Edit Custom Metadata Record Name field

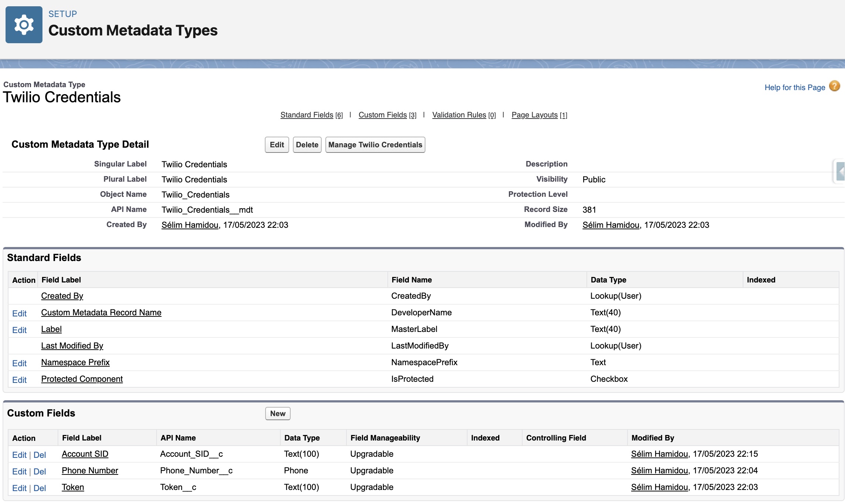click(19, 313)
